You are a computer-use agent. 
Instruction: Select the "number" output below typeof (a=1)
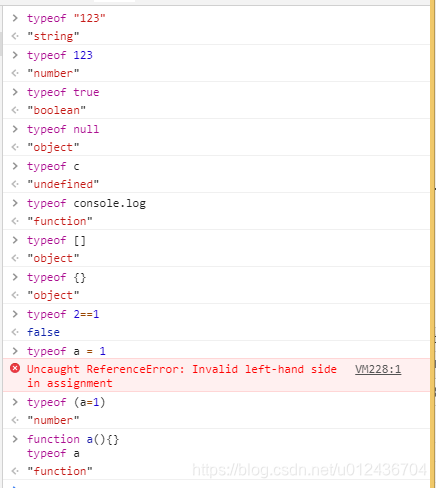point(53,420)
